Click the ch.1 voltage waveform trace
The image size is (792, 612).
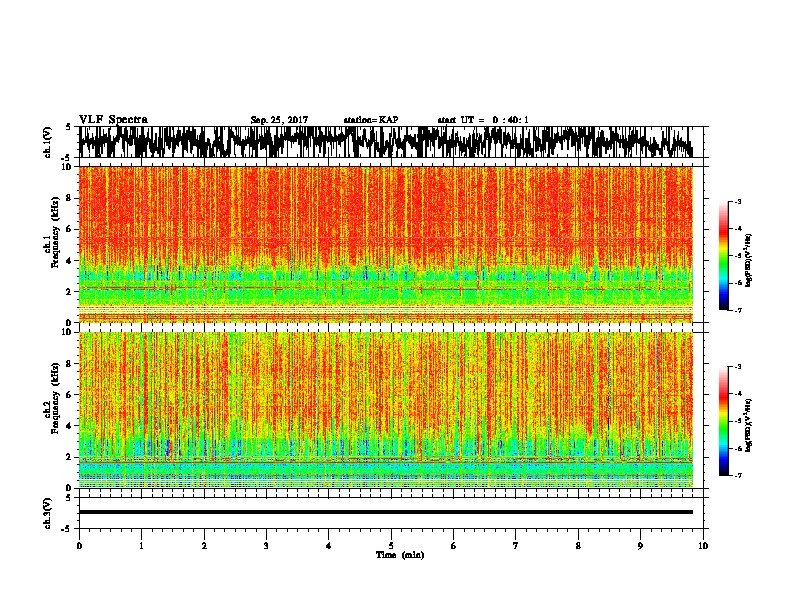click(x=385, y=142)
